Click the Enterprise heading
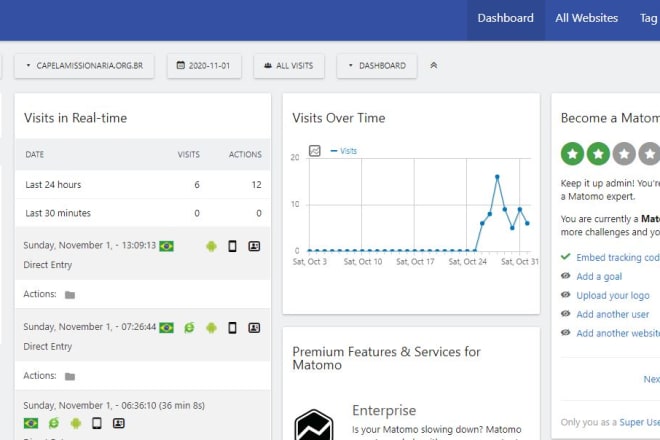 pyautogui.click(x=384, y=410)
